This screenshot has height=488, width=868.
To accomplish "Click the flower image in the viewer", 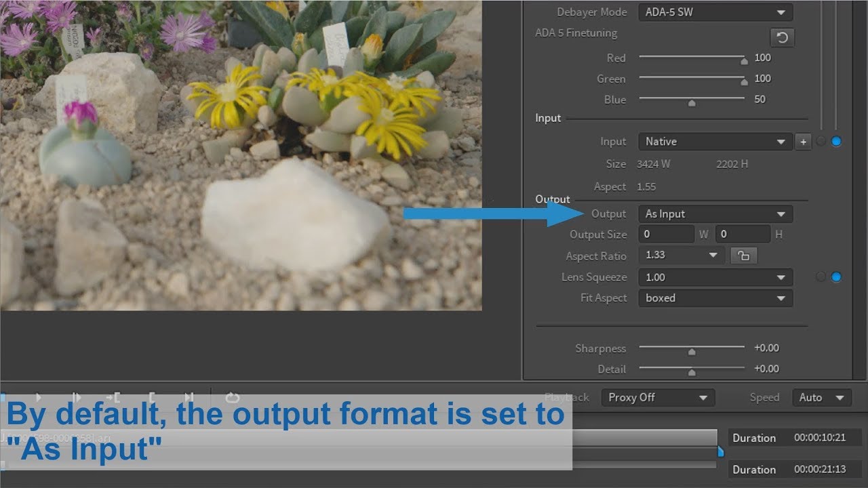I will coord(241,155).
